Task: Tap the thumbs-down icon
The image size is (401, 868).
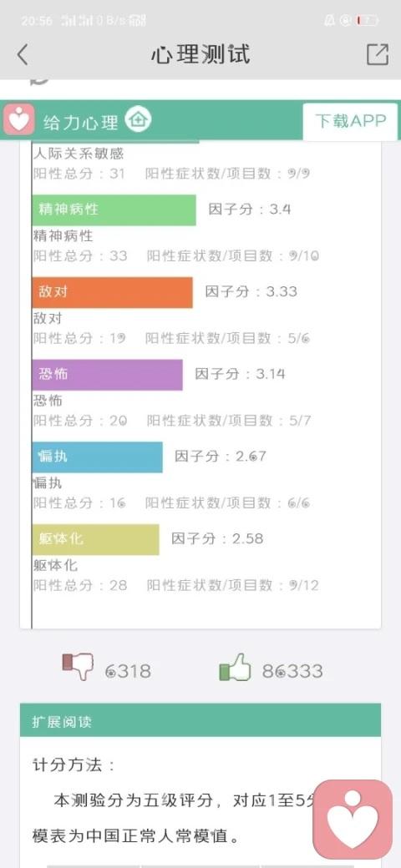Action: pyautogui.click(x=78, y=667)
